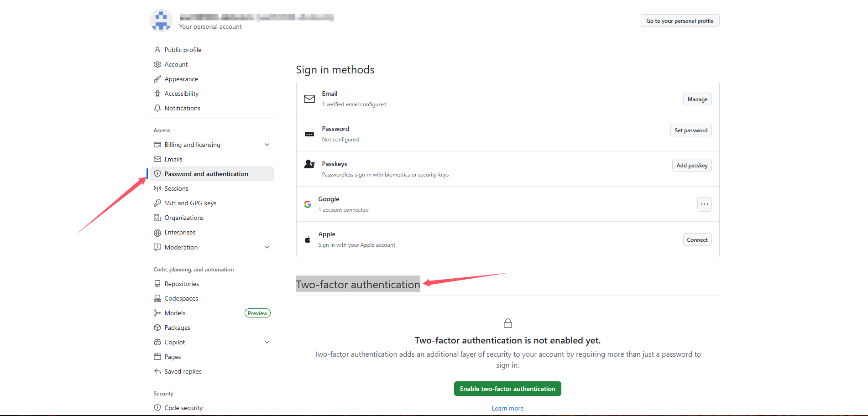Image resolution: width=868 pixels, height=416 pixels.
Task: Click the account avatar image
Action: [x=161, y=21]
